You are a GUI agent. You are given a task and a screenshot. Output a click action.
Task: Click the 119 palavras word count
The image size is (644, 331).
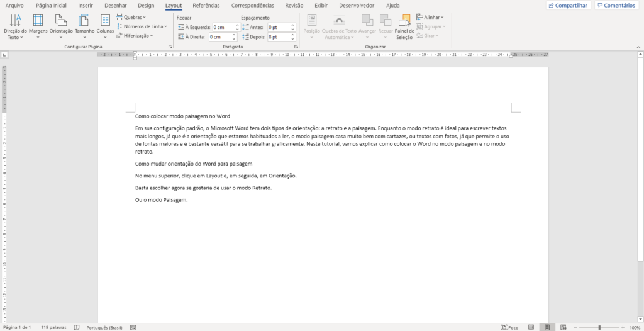(x=54, y=327)
